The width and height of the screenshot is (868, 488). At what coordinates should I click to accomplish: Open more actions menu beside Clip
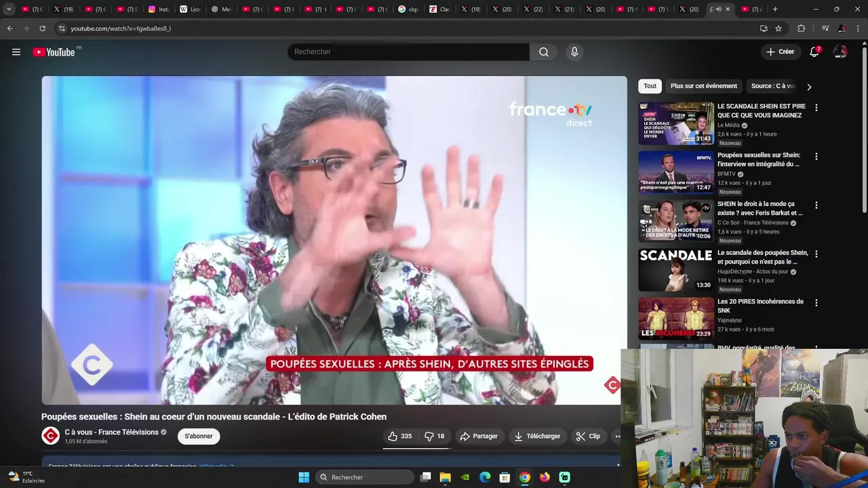point(617,436)
